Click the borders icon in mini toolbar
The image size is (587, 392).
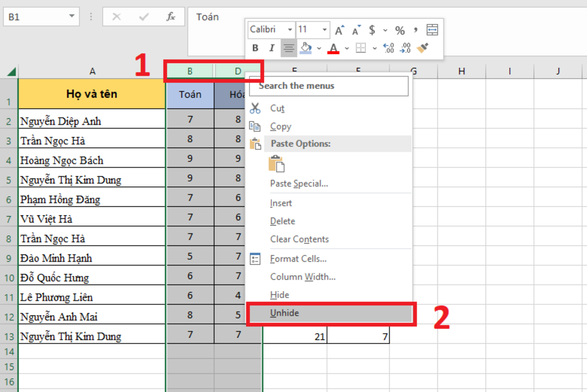[x=361, y=48]
